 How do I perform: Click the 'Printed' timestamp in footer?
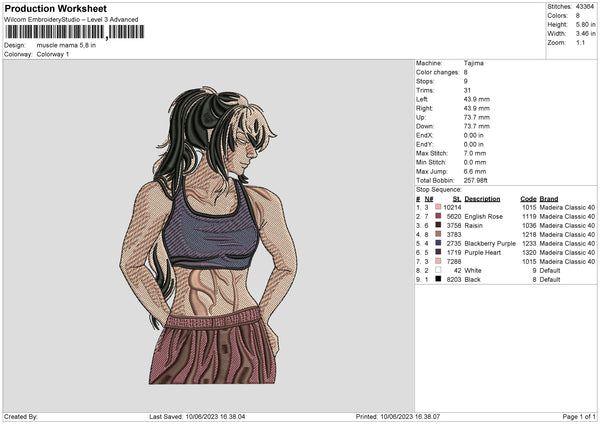tap(398, 416)
